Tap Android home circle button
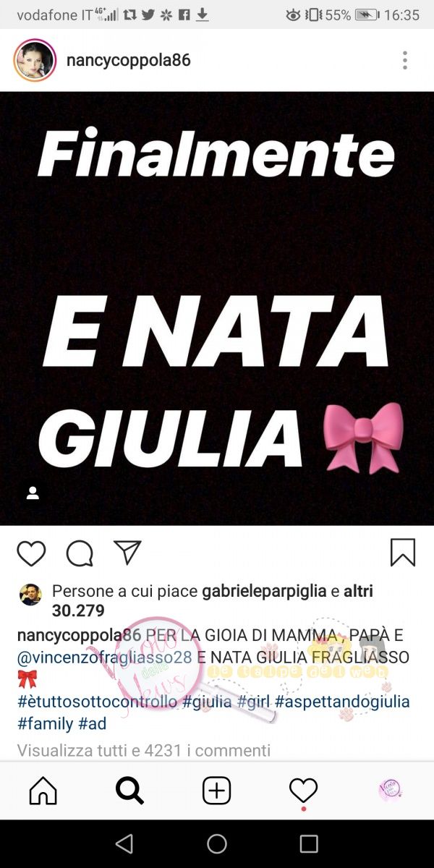The height and width of the screenshot is (868, 434). pos(217,843)
